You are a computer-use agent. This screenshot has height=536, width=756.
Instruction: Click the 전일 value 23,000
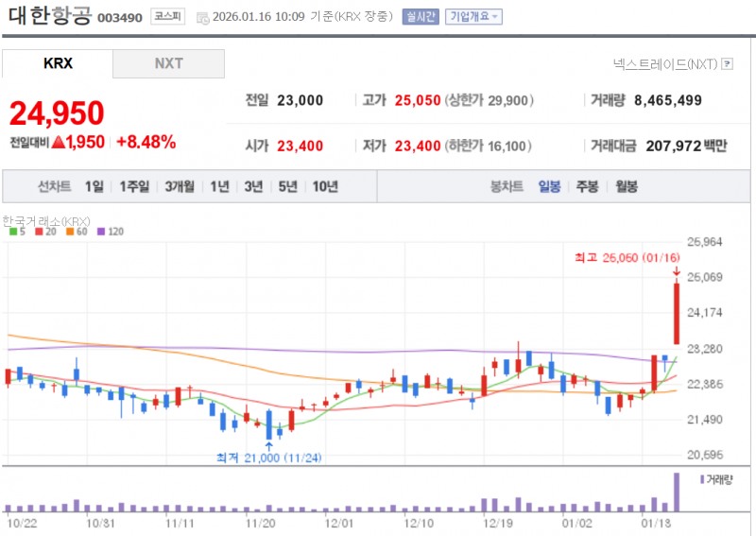(x=300, y=100)
